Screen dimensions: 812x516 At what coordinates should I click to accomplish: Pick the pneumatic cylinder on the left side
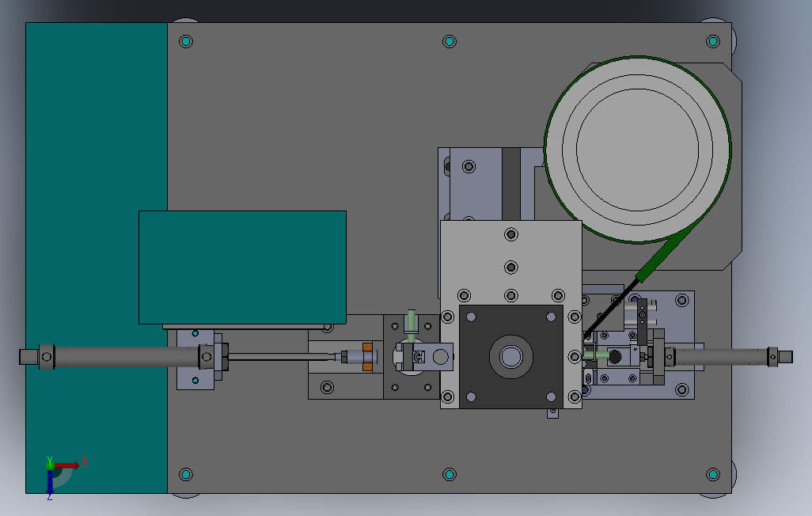(x=123, y=357)
